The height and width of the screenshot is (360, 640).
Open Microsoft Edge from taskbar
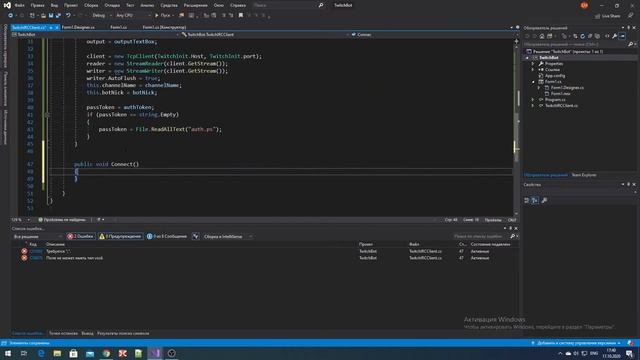[x=41, y=353]
